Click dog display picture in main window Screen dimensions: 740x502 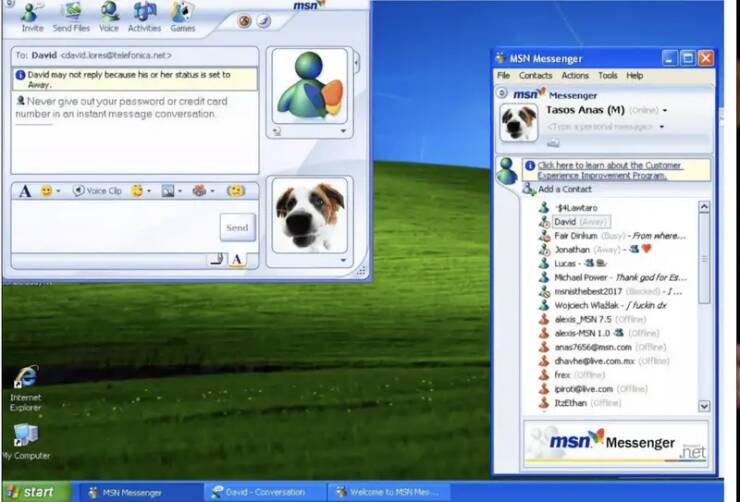click(x=518, y=122)
